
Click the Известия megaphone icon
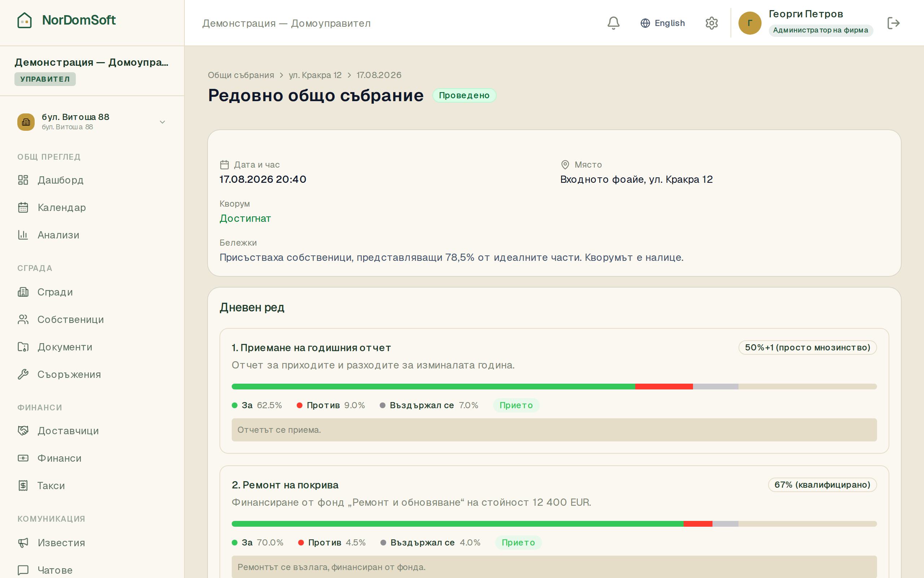tap(23, 543)
